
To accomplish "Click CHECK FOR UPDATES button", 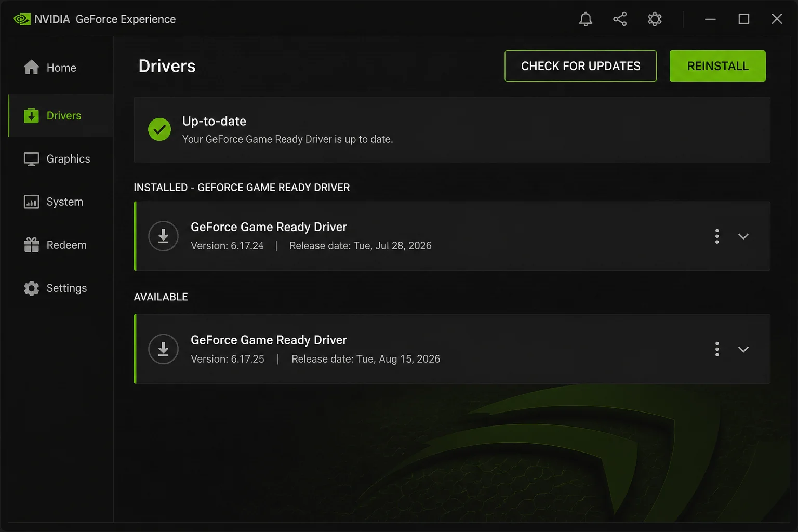I will coord(580,66).
